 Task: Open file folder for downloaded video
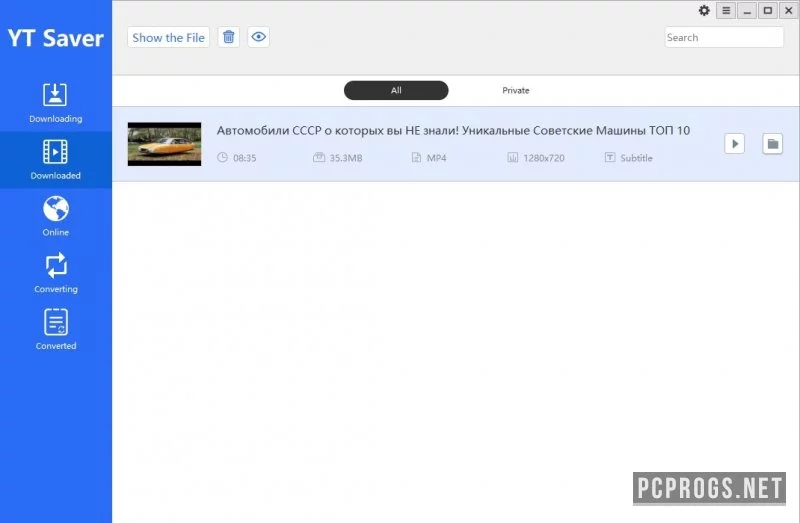click(772, 144)
